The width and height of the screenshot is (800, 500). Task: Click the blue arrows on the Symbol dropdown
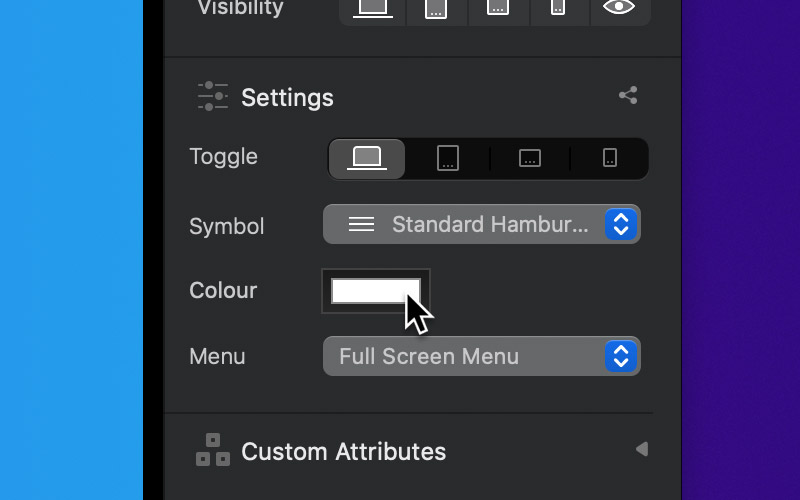pyautogui.click(x=621, y=224)
